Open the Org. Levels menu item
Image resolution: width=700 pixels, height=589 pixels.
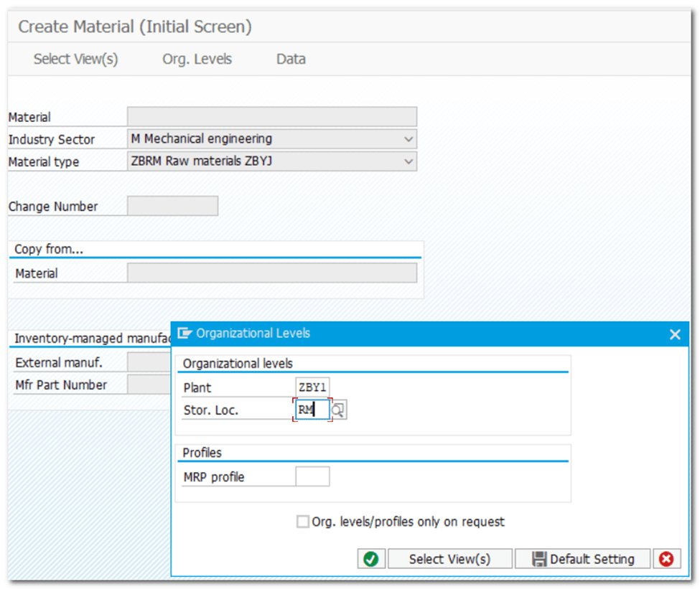[197, 59]
